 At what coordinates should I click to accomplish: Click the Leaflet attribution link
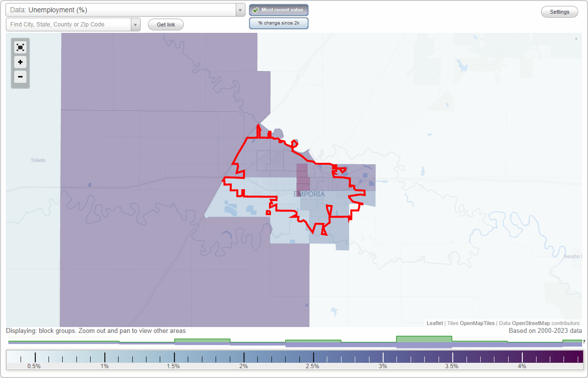(434, 323)
